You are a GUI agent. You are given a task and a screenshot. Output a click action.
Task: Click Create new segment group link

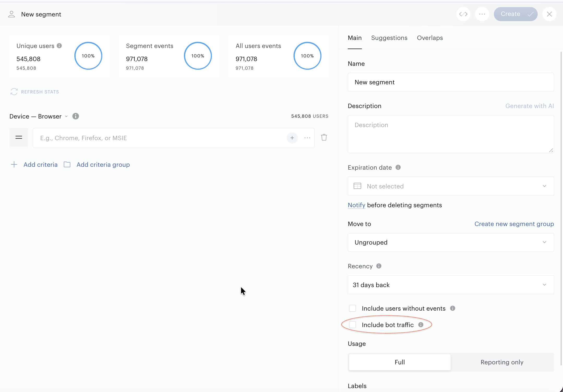[514, 224]
